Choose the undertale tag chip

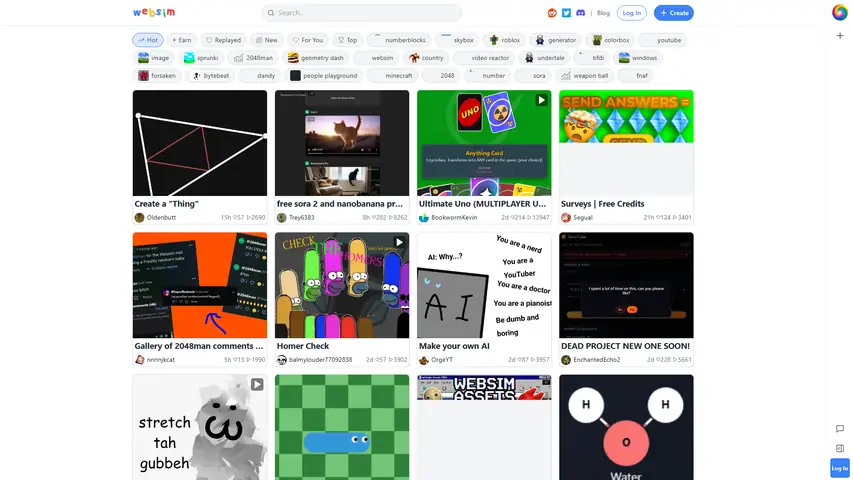click(x=545, y=58)
